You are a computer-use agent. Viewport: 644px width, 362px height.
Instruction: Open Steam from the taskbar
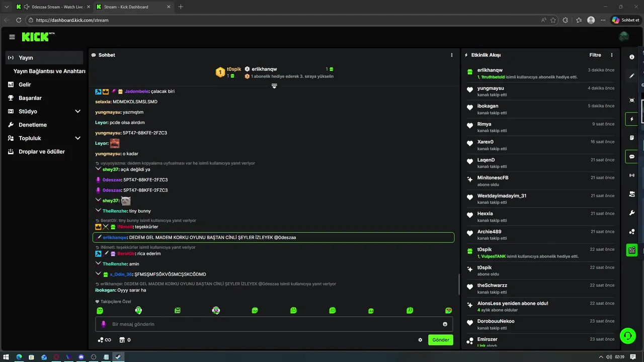118,357
